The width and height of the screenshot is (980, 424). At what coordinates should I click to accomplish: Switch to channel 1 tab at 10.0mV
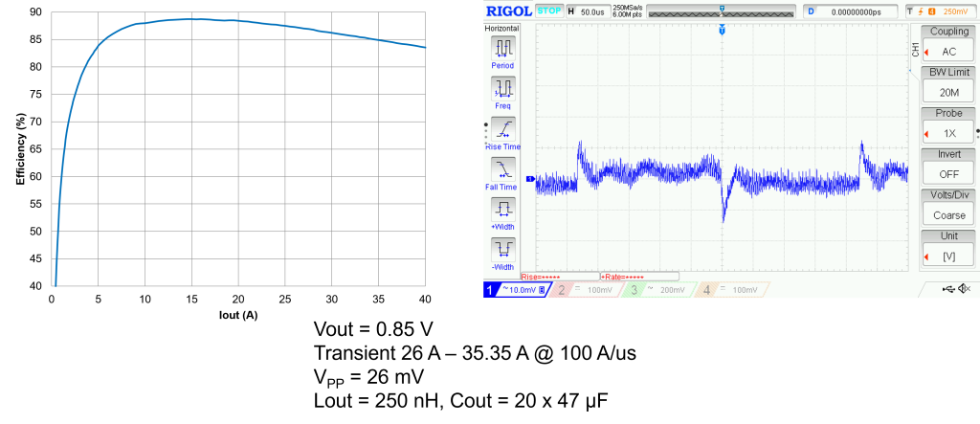click(517, 289)
